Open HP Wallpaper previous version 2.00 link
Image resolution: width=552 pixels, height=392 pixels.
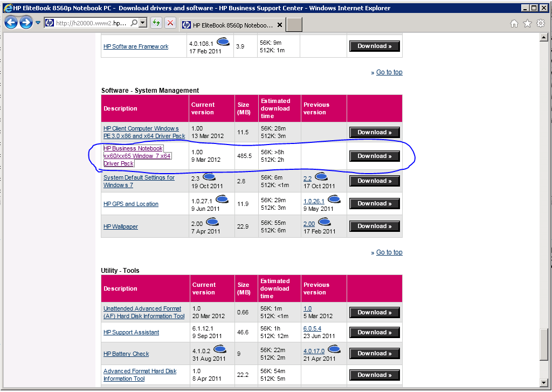coord(309,224)
